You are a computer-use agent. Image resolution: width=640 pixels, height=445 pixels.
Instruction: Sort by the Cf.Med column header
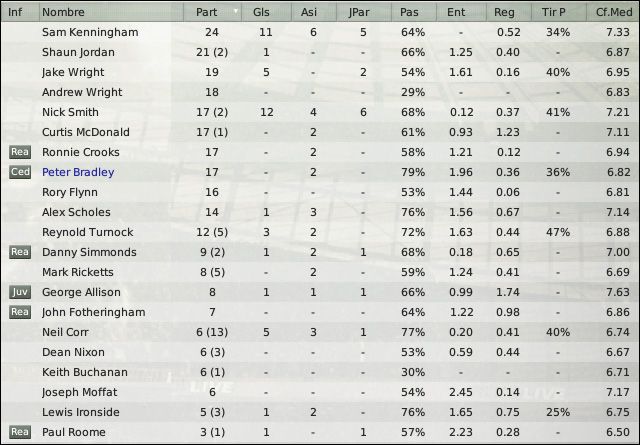coord(613,12)
